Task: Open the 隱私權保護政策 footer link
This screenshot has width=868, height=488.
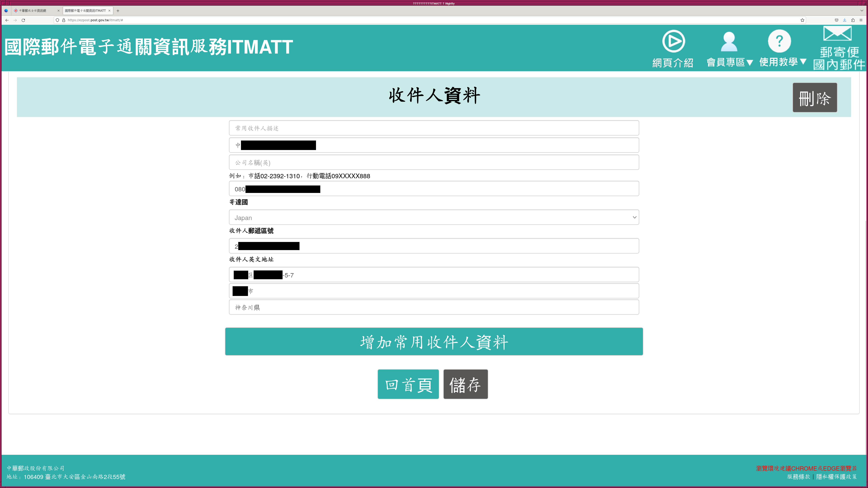Action: tap(836, 477)
